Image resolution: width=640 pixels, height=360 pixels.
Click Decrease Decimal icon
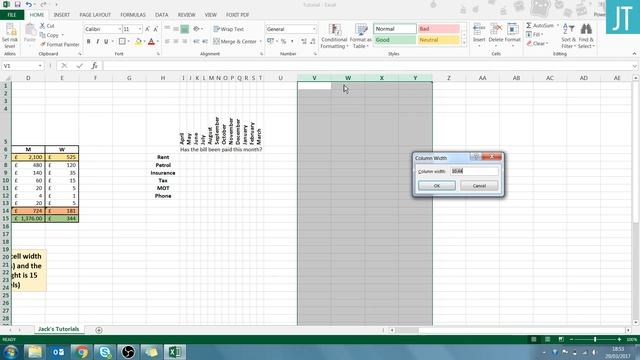tap(313, 41)
